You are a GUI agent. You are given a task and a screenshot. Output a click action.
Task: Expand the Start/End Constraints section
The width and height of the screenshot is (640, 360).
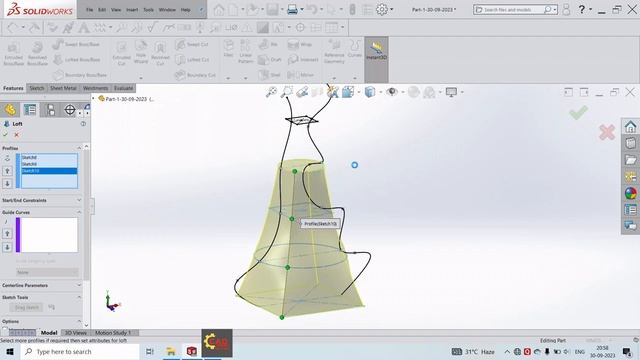point(79,200)
